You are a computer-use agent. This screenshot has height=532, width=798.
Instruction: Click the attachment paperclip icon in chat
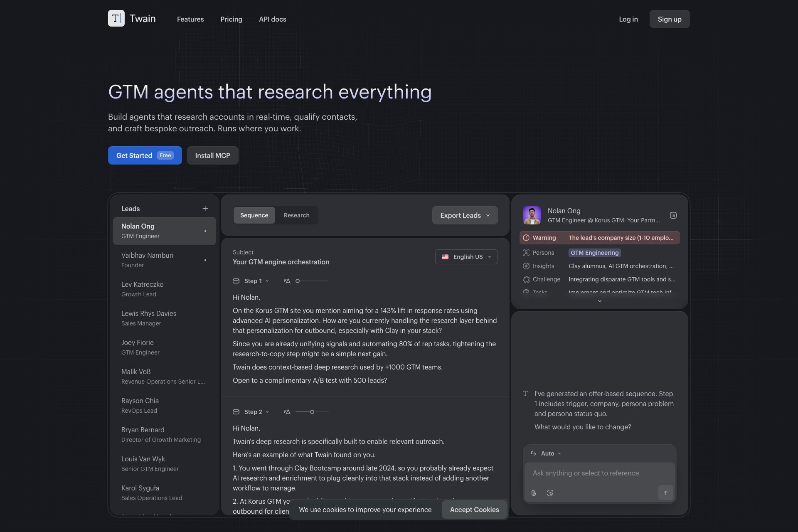534,493
